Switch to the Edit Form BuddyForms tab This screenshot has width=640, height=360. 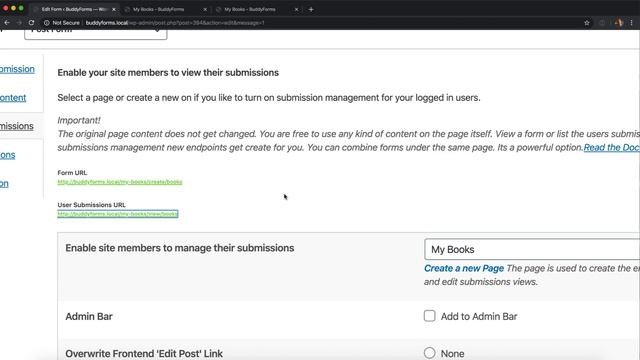pyautogui.click(x=73, y=9)
